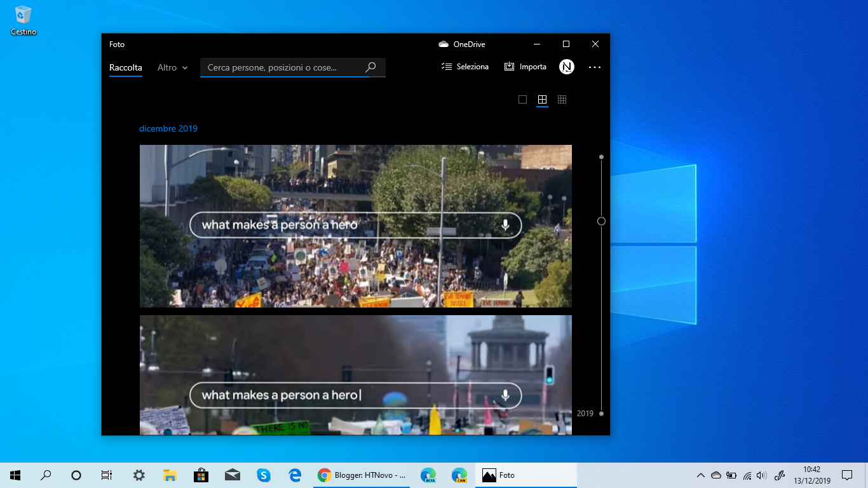Open Skype from the taskbar

click(x=263, y=475)
